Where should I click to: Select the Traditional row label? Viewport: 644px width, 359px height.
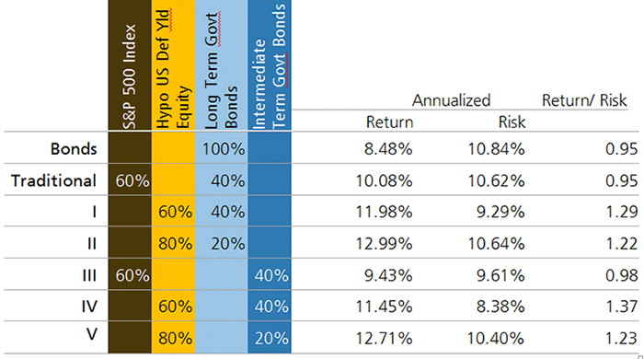[x=53, y=180]
